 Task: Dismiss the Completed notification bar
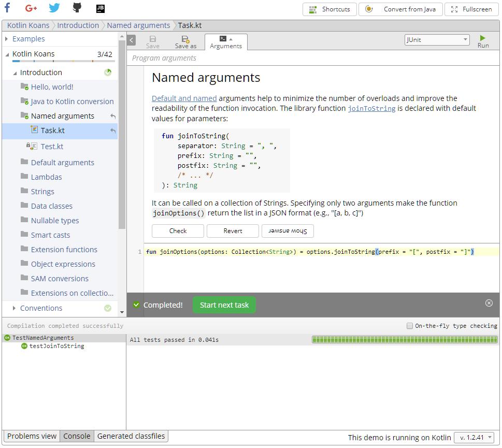pos(489,303)
